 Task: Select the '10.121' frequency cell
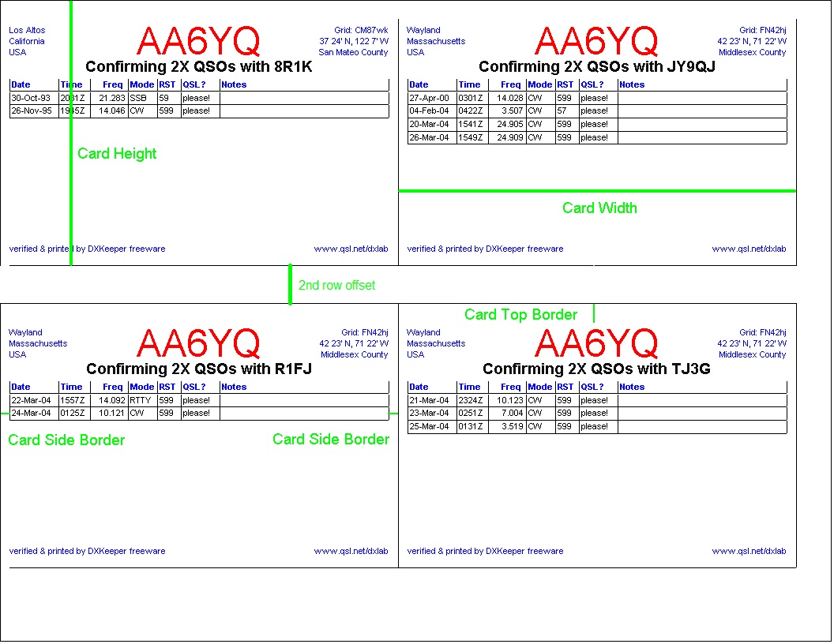click(109, 414)
